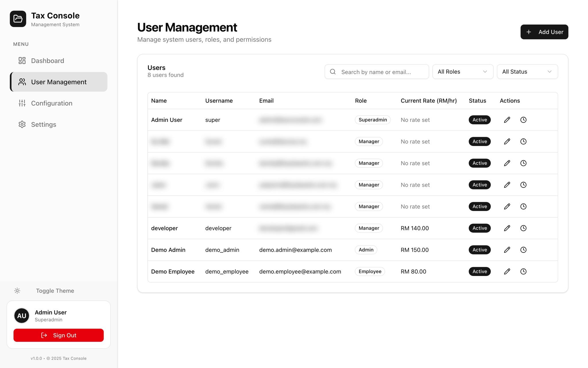Open the clock icon for Demo Admin

(x=523, y=250)
